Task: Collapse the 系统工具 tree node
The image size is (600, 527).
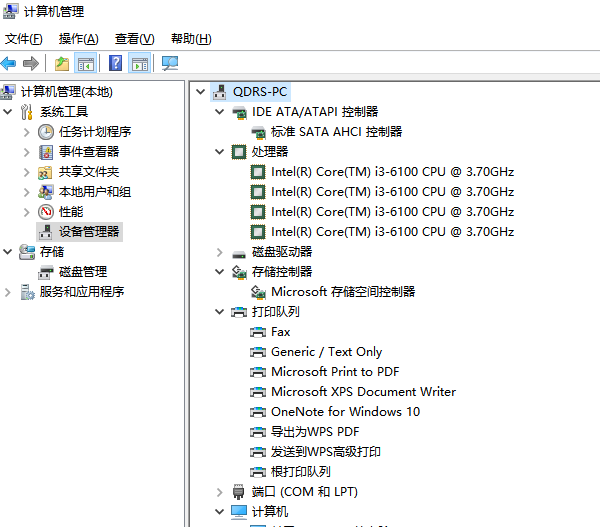Action: pyautogui.click(x=8, y=112)
